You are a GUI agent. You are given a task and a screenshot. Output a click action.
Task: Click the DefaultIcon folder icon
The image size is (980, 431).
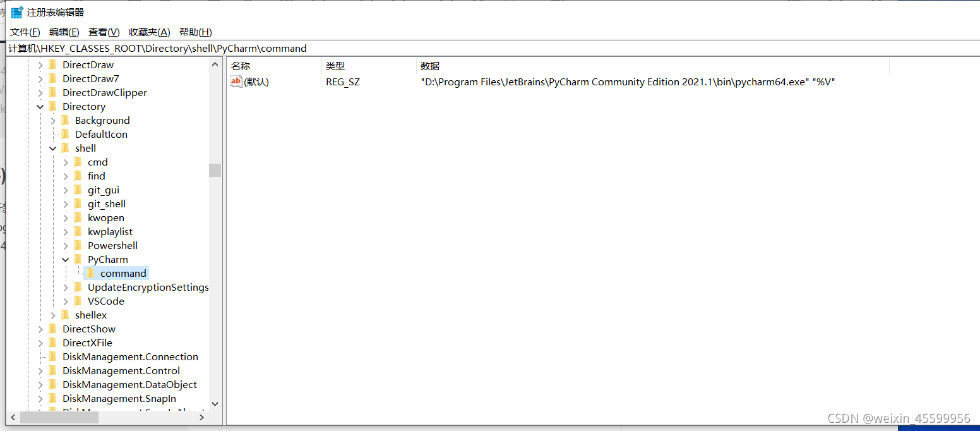pos(66,134)
